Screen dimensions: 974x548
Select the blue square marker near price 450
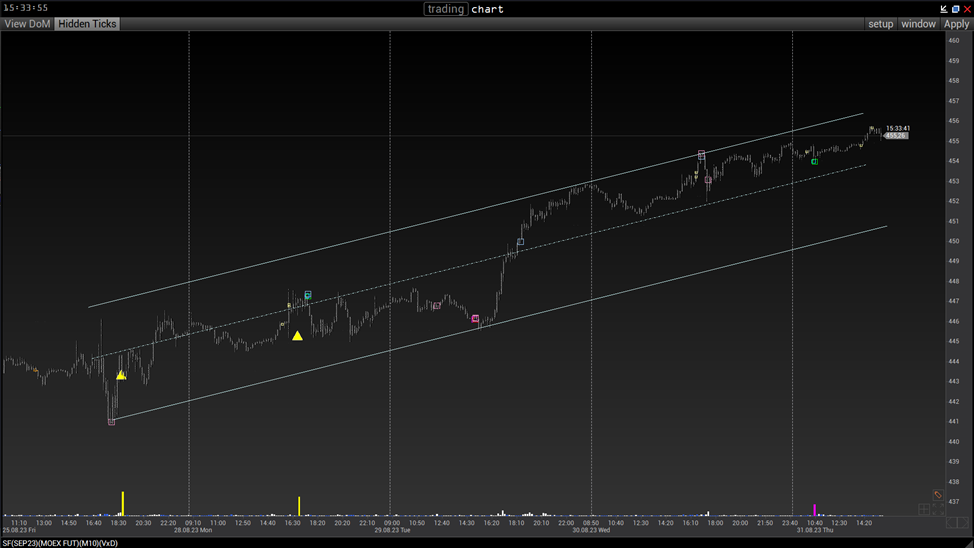pyautogui.click(x=521, y=242)
